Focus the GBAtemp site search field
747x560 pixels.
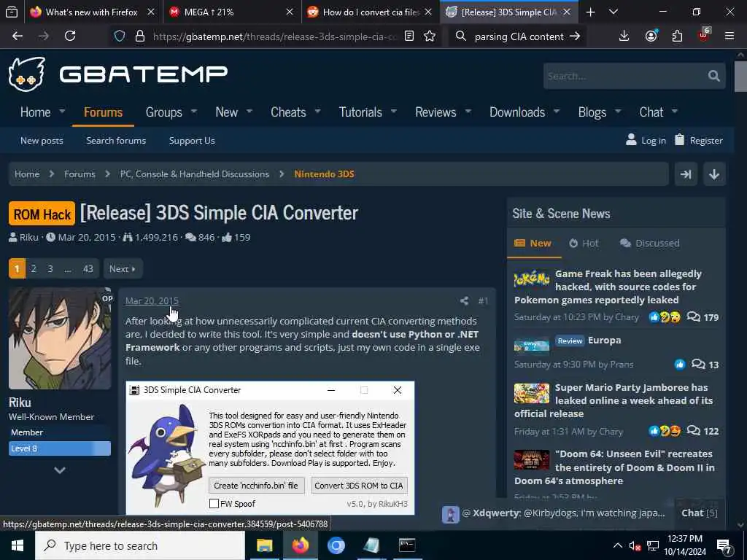[624, 76]
